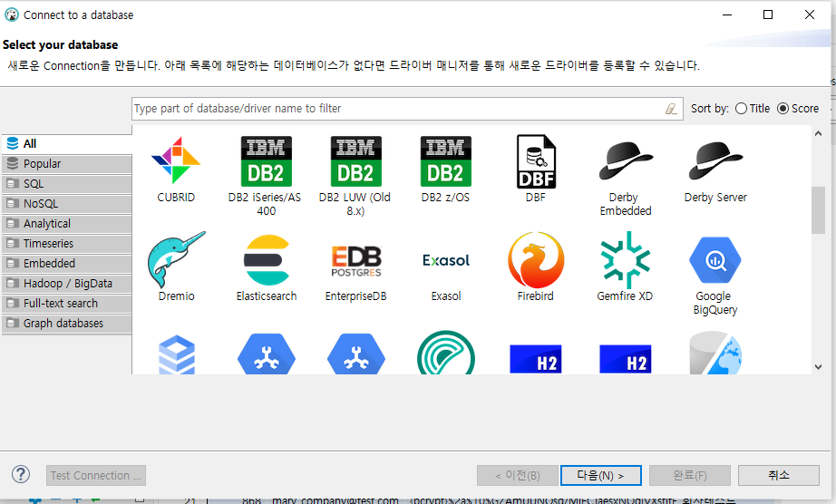
Task: Choose Elasticsearch database
Action: (266, 260)
